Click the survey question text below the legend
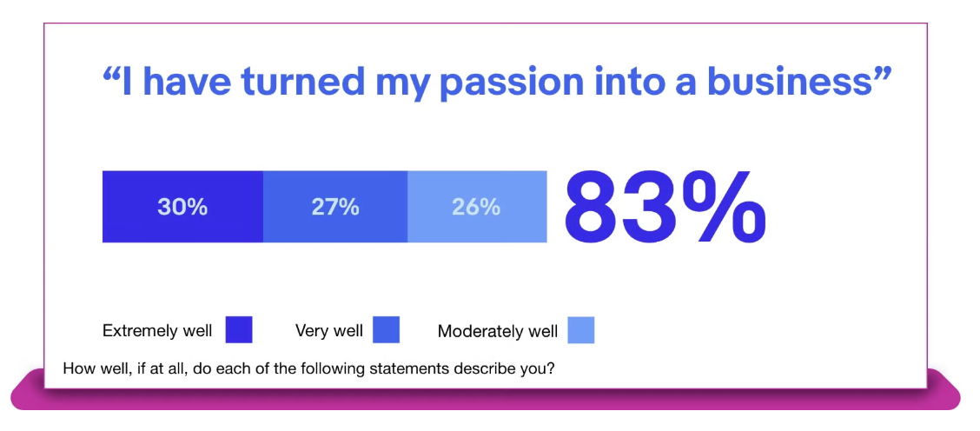Screen dimensions: 980x431 coord(308,368)
